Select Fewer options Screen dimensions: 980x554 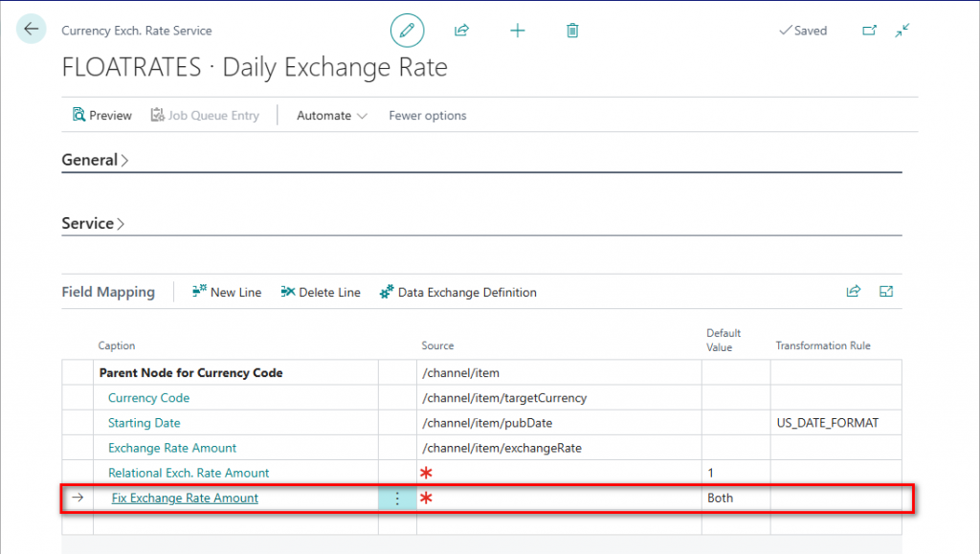pos(427,116)
